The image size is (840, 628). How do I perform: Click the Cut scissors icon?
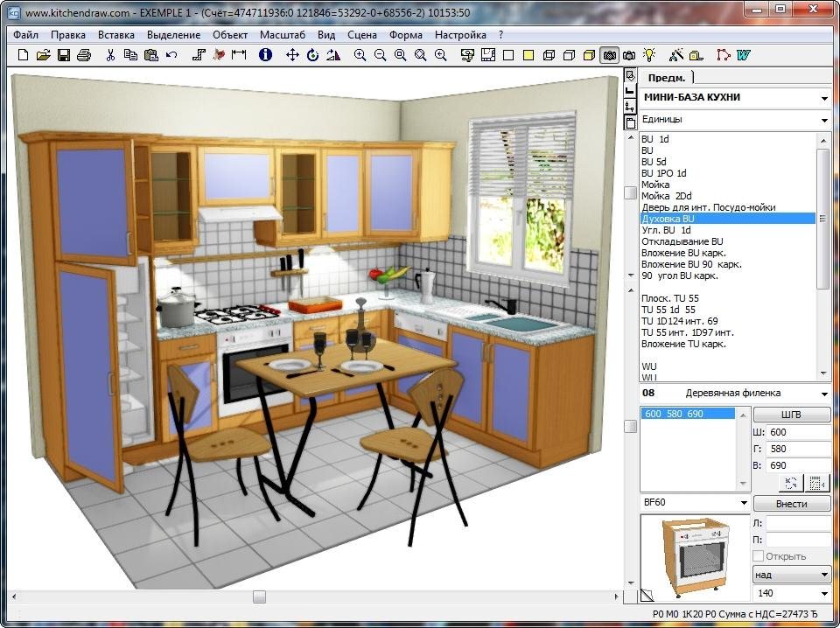[x=110, y=55]
